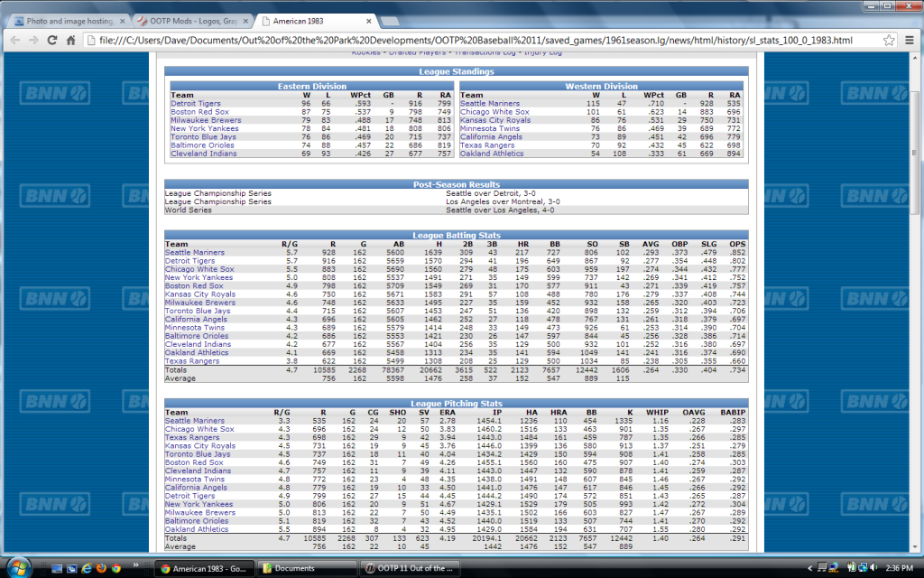Click Detroit Tigers in League Batting Stats

tap(189, 261)
